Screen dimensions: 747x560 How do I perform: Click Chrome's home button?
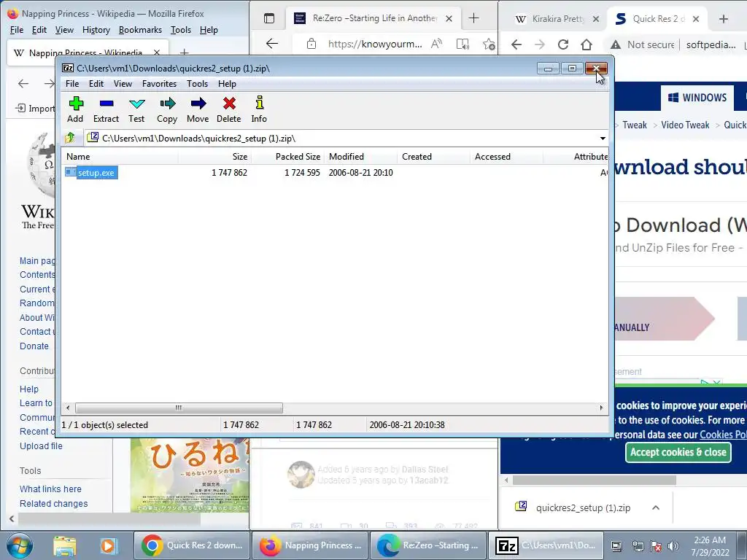[x=587, y=44]
